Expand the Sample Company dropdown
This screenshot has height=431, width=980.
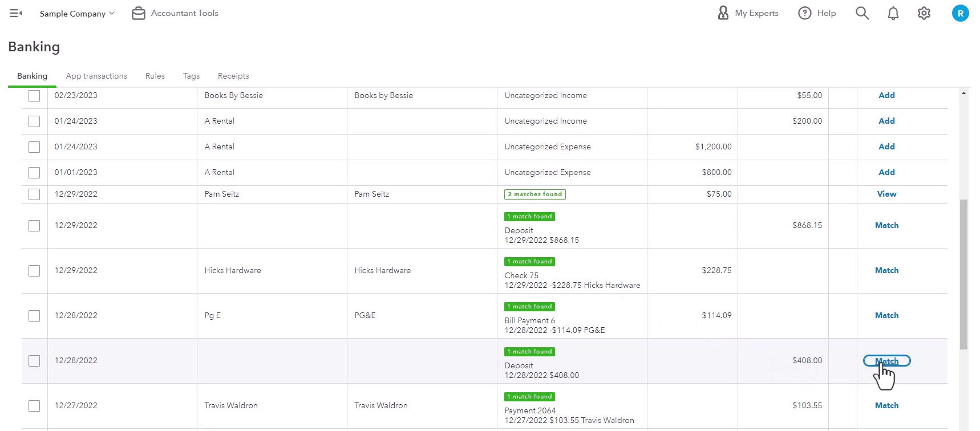click(x=77, y=13)
